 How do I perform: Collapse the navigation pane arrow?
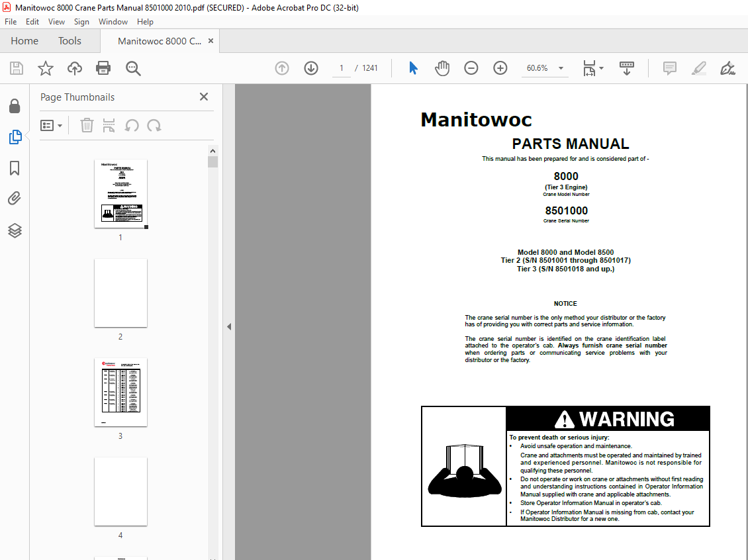click(x=229, y=327)
